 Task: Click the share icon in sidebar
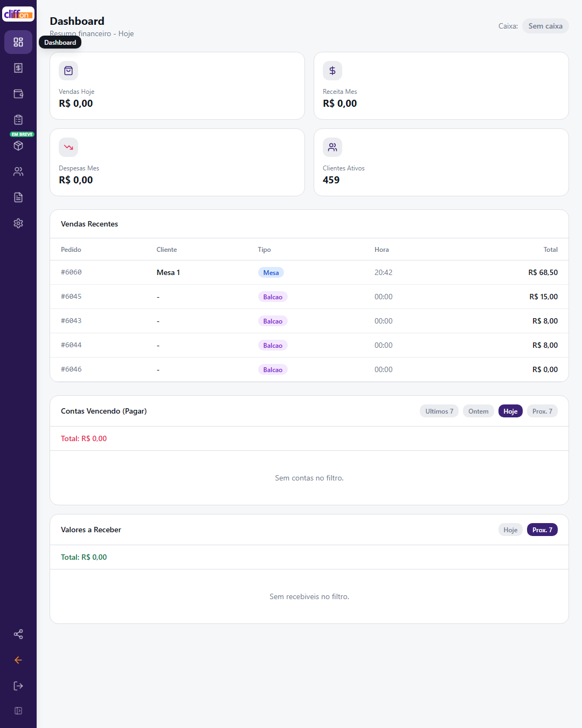click(x=18, y=634)
